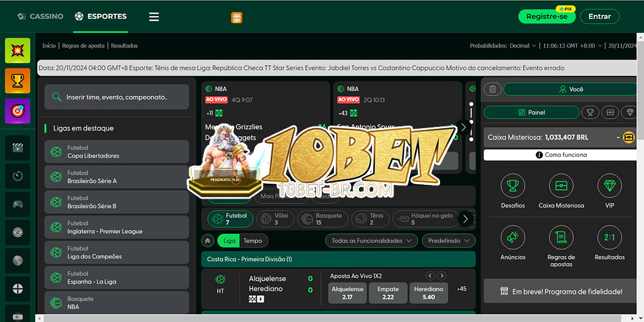The height and width of the screenshot is (322, 644).
Task: Click the team search input field
Action: coord(117,97)
